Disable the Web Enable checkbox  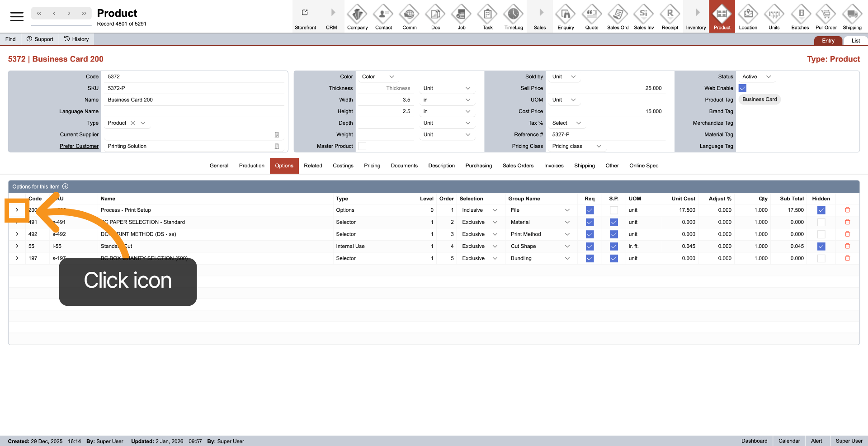[x=742, y=88]
